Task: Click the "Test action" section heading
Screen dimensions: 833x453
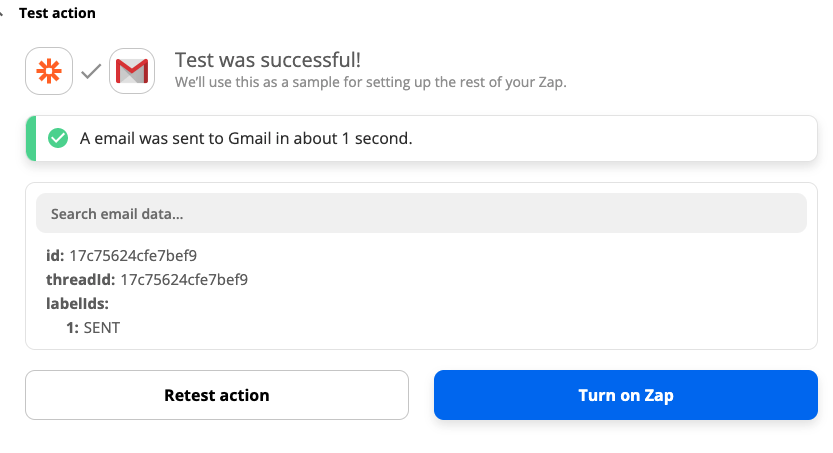Action: pyautogui.click(x=57, y=13)
